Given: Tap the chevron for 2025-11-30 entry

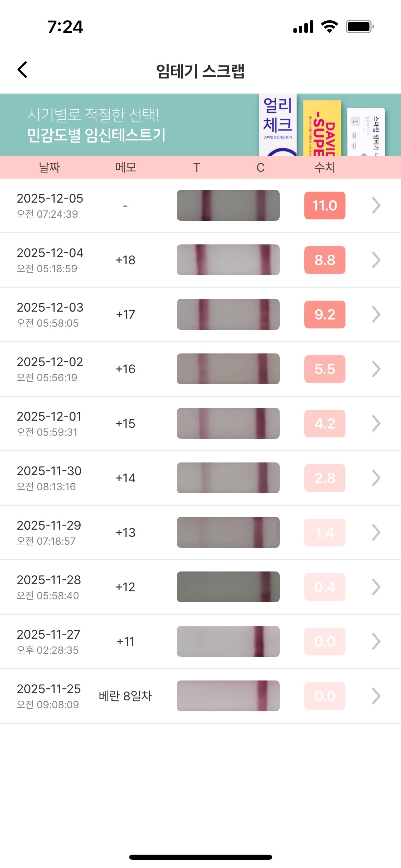Looking at the screenshot, I should [x=376, y=478].
